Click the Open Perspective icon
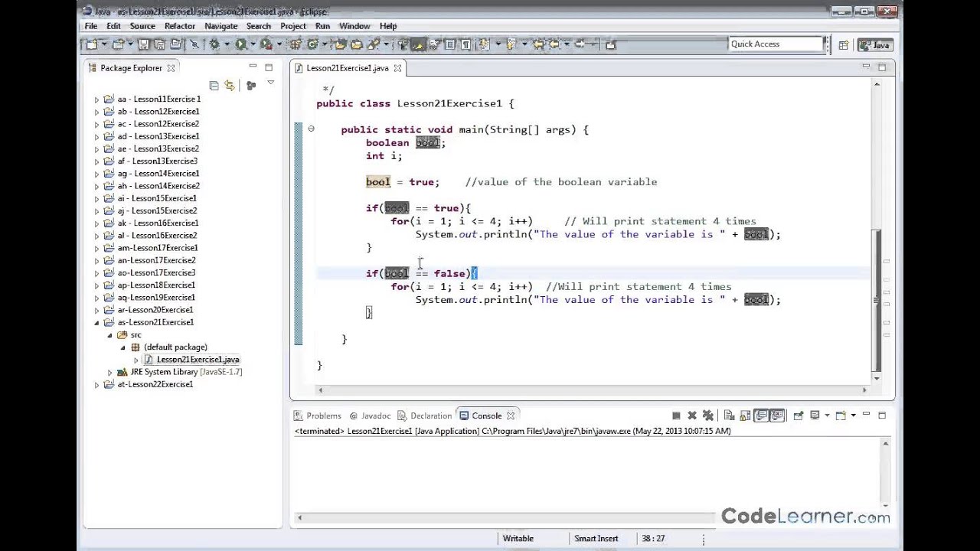 pos(843,45)
